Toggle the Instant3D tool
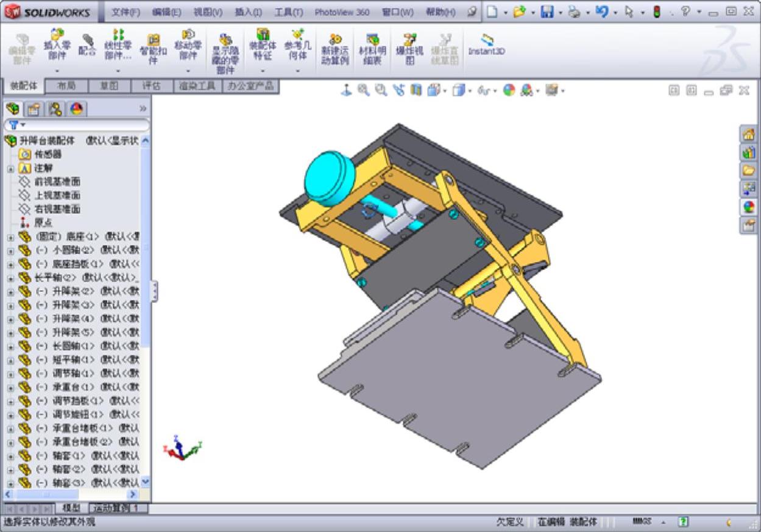 [486, 45]
